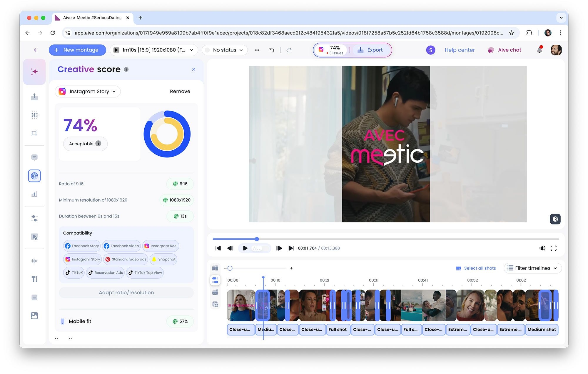The height and width of the screenshot is (374, 588).
Task: Click the undo arrow in top toolbar
Action: coord(272,50)
